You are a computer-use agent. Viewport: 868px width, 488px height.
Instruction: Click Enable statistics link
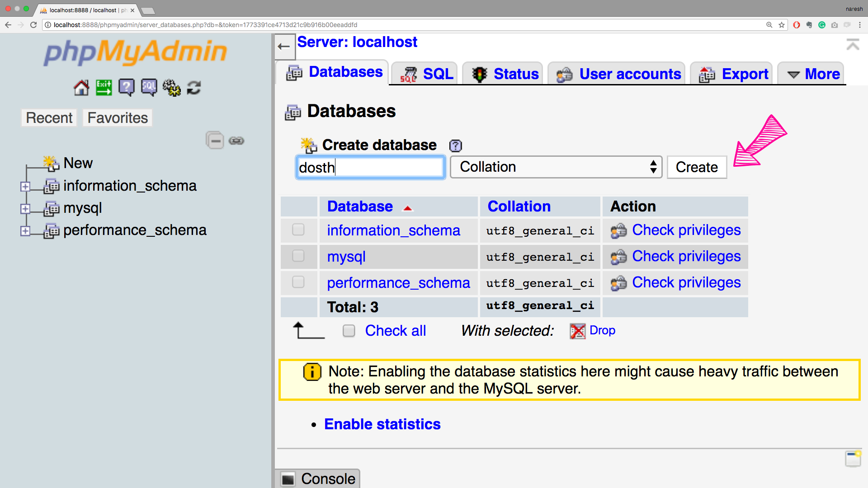click(x=382, y=424)
